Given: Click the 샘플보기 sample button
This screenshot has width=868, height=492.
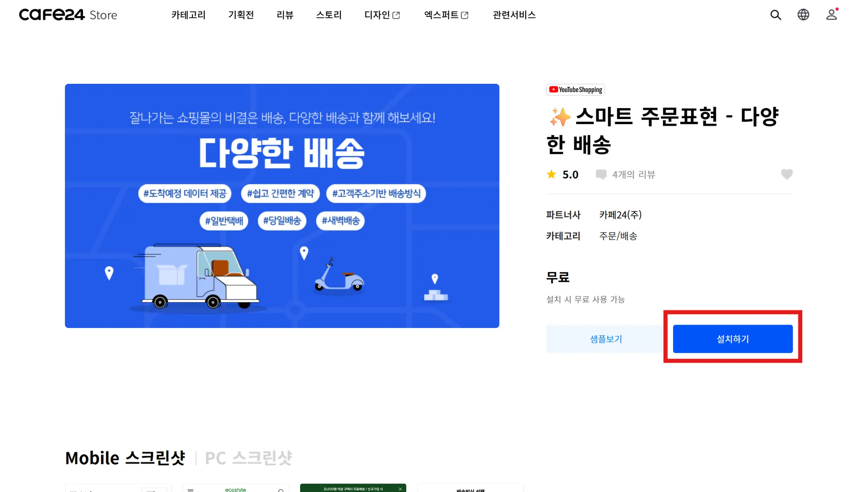Looking at the screenshot, I should (606, 339).
